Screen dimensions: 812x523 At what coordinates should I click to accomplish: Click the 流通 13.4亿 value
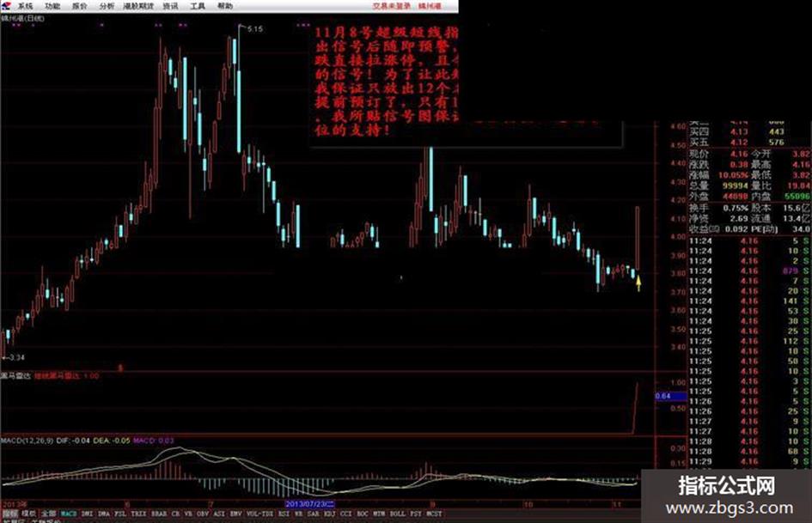[x=797, y=218]
